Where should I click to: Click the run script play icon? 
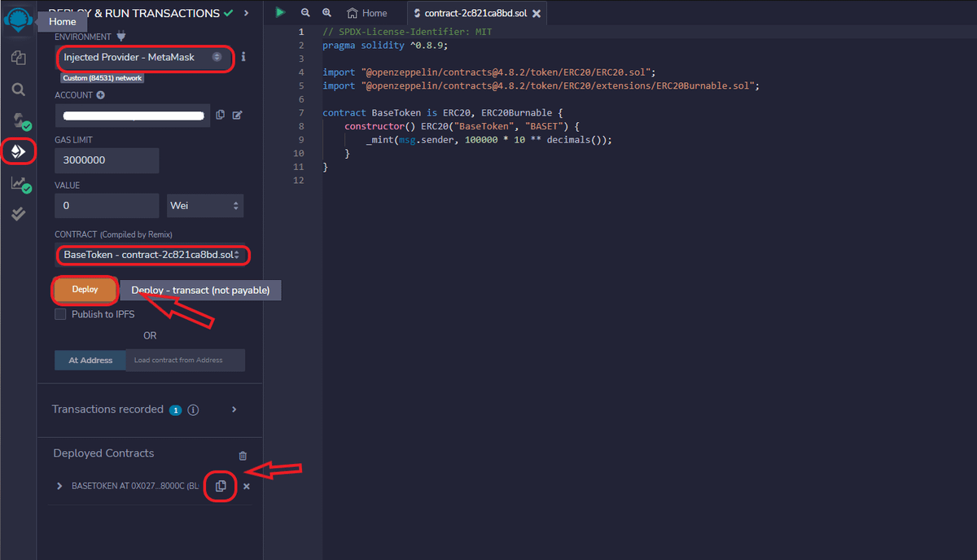[x=280, y=12]
